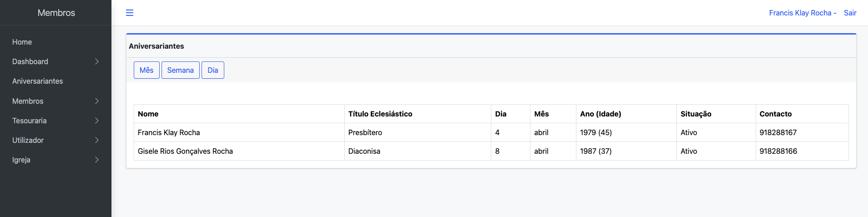868x217 pixels.
Task: Select the Francis Klay Rocha table row
Action: coord(169,132)
